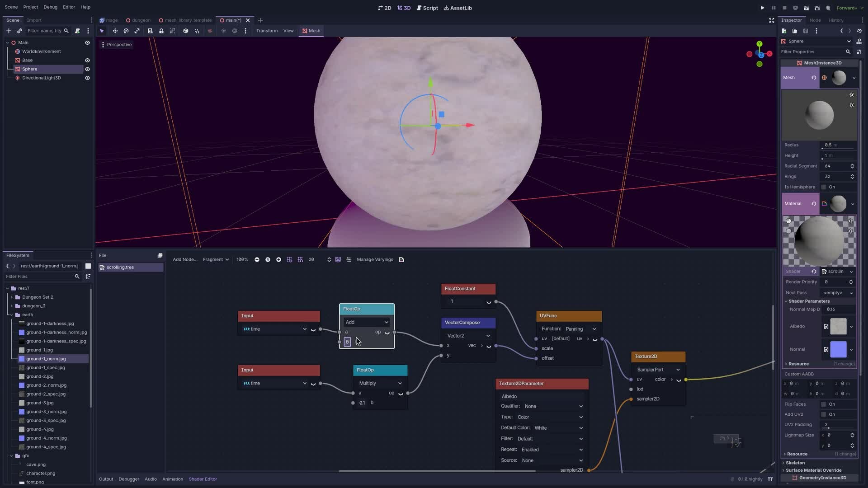This screenshot has width=868, height=488.
Task: Select the Scale mode tool
Action: coord(137,31)
